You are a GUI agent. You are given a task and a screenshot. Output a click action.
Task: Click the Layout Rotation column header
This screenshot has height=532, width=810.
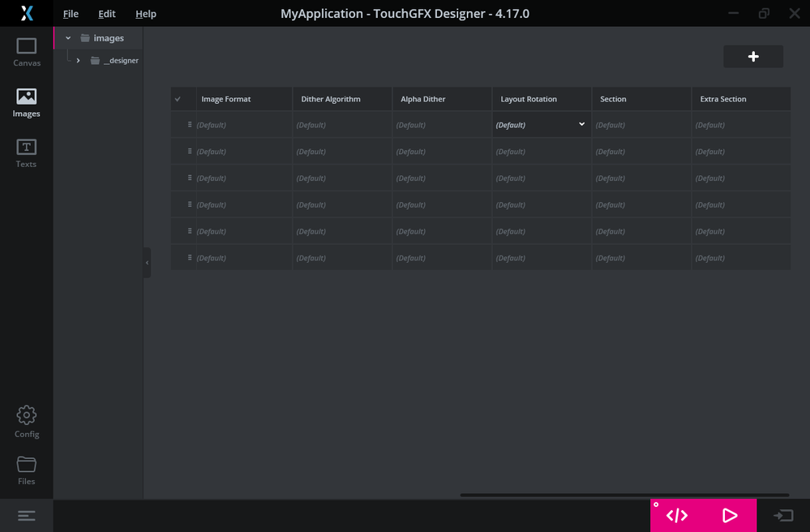(542, 99)
